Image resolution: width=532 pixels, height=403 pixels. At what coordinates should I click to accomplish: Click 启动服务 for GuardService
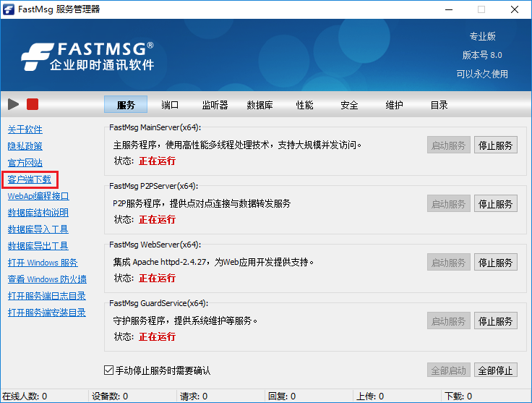[x=449, y=321]
